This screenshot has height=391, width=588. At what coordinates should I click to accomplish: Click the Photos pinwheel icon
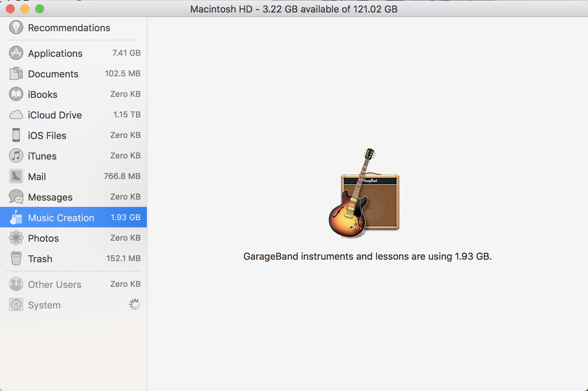16,238
